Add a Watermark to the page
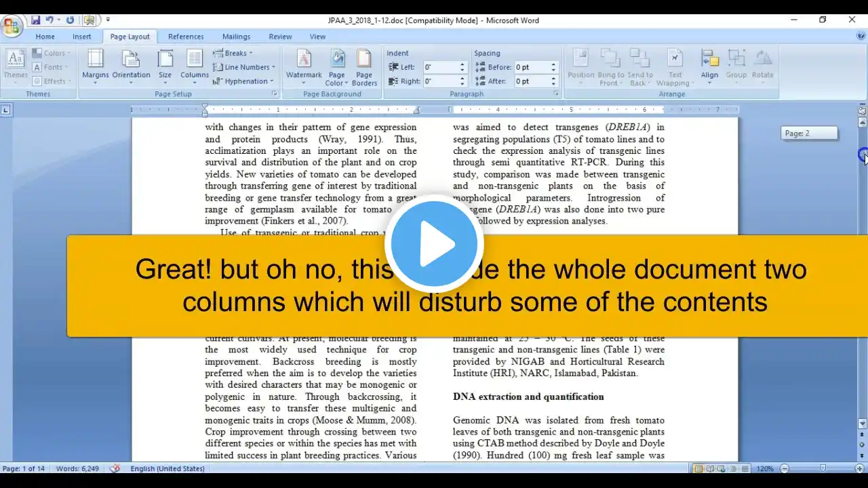This screenshot has width=868, height=488. (x=304, y=67)
